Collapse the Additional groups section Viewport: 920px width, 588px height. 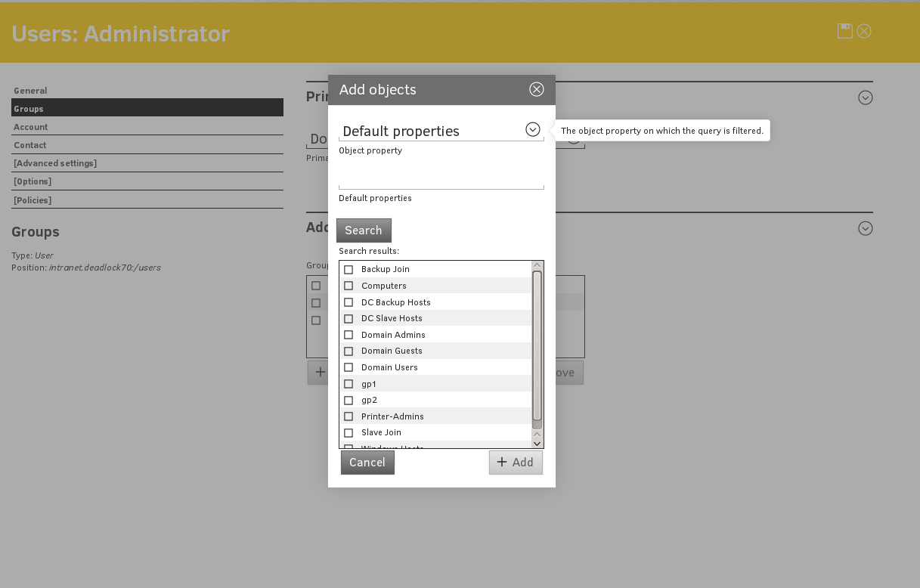(x=866, y=228)
